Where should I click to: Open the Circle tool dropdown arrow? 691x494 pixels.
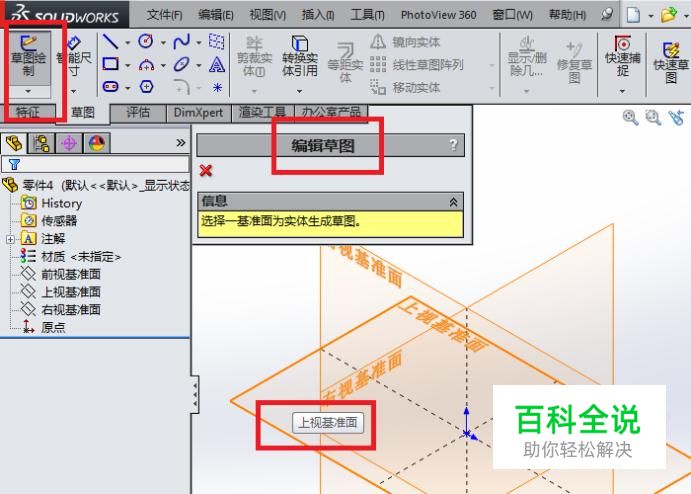click(x=163, y=43)
